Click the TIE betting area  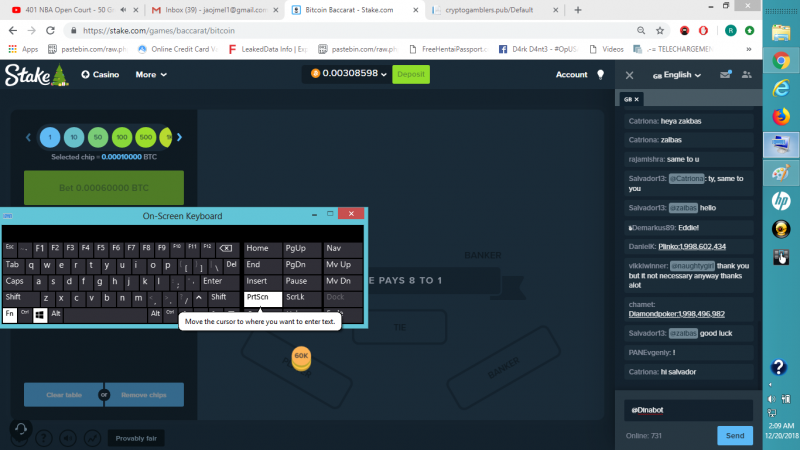(x=399, y=328)
